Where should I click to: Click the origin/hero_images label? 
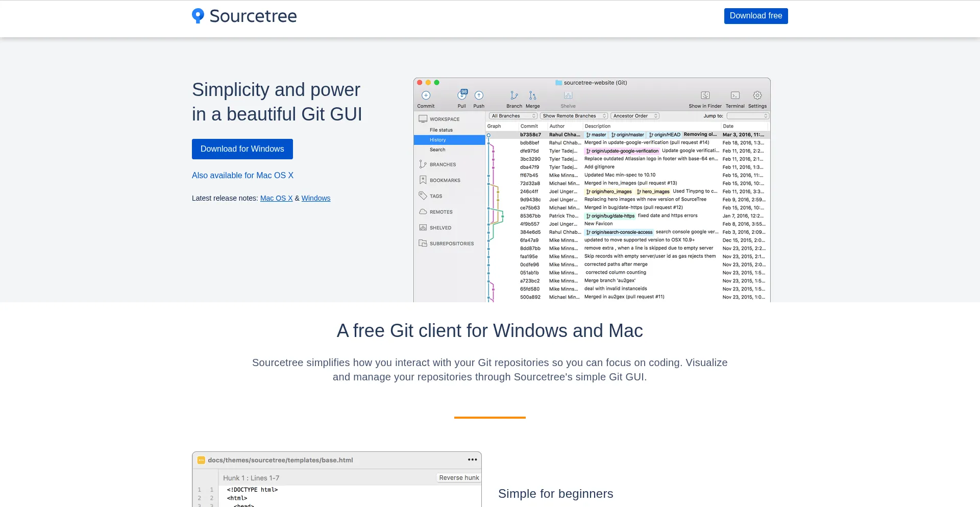click(609, 192)
